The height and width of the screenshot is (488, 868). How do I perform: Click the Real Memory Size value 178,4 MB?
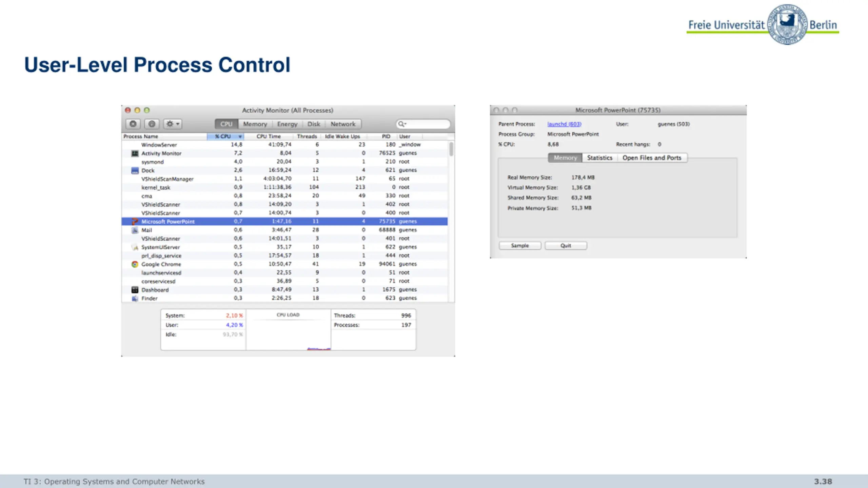tap(583, 177)
